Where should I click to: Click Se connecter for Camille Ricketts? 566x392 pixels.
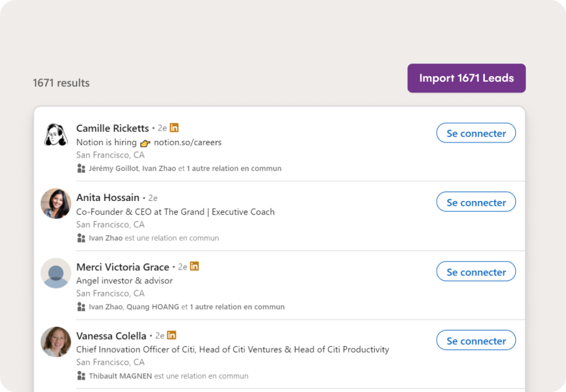[475, 134]
